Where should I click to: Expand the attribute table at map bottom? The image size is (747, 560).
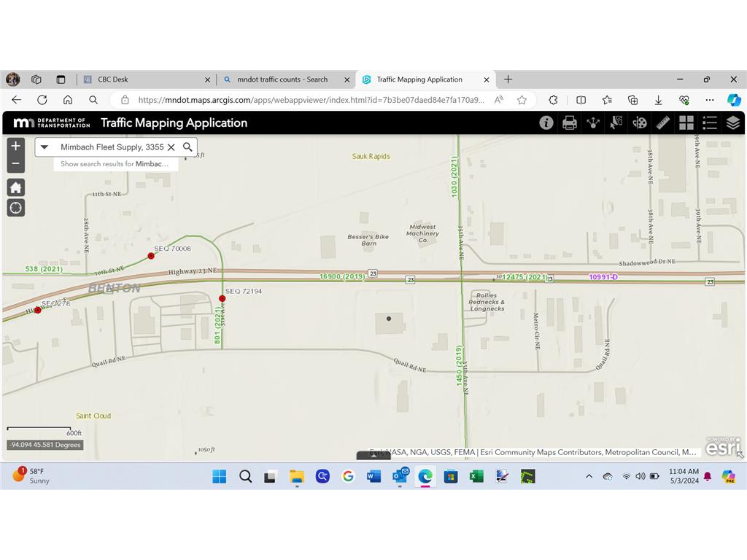click(x=373, y=456)
